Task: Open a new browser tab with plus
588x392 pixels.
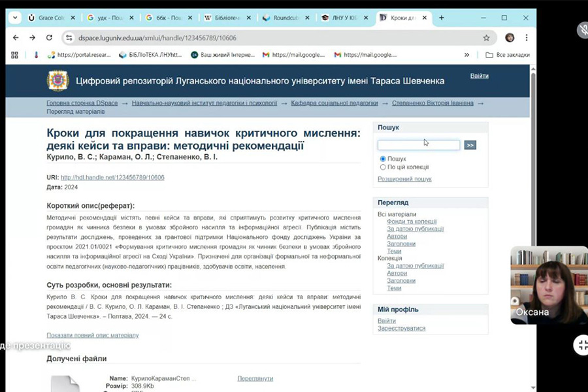Action: click(442, 18)
